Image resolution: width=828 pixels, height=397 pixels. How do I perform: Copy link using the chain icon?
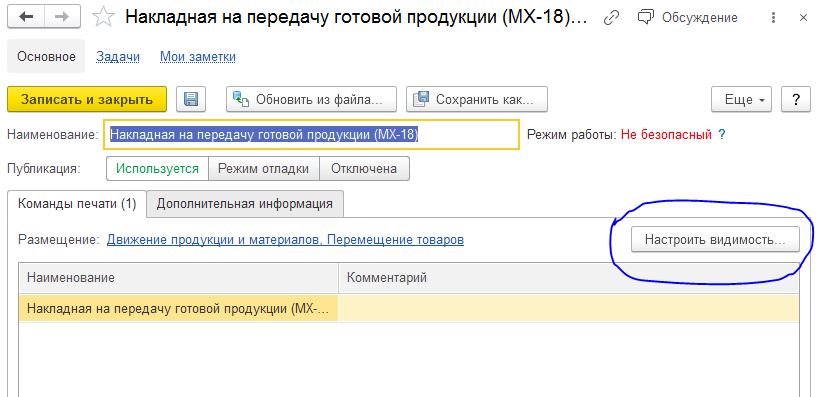611,17
